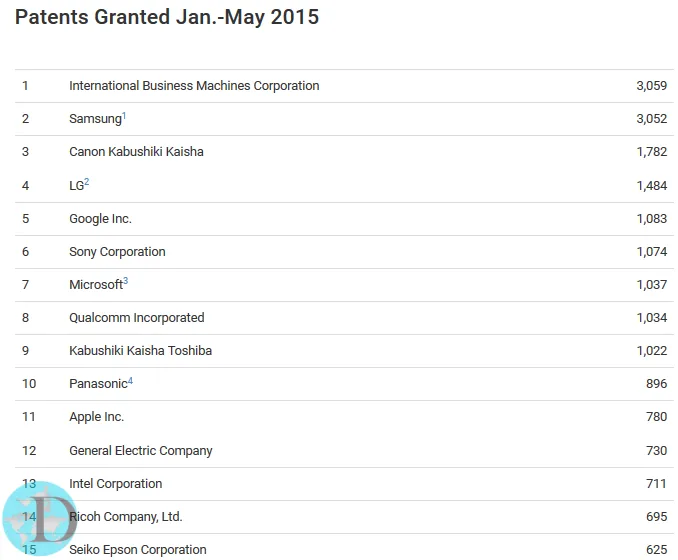Click the Toshiba patent count 1,022
Image resolution: width=678 pixels, height=560 pixels.
coord(652,350)
